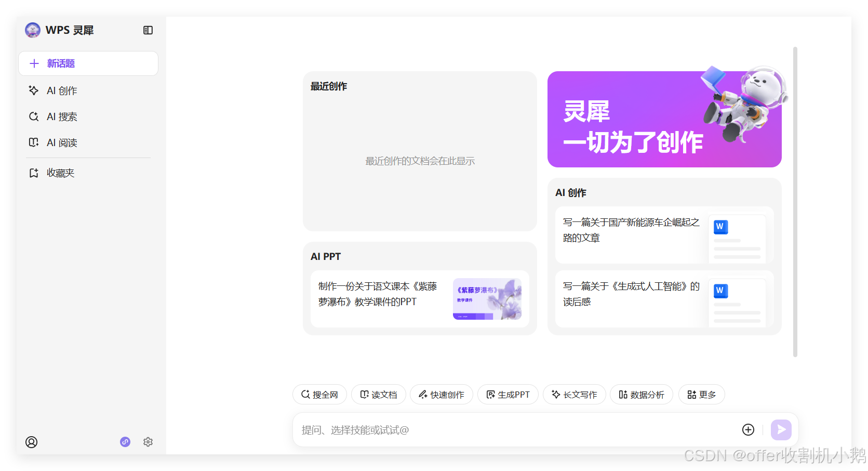This screenshot has width=868, height=471.
Task: Click the AI 创作 section heading on right
Action: click(571, 193)
